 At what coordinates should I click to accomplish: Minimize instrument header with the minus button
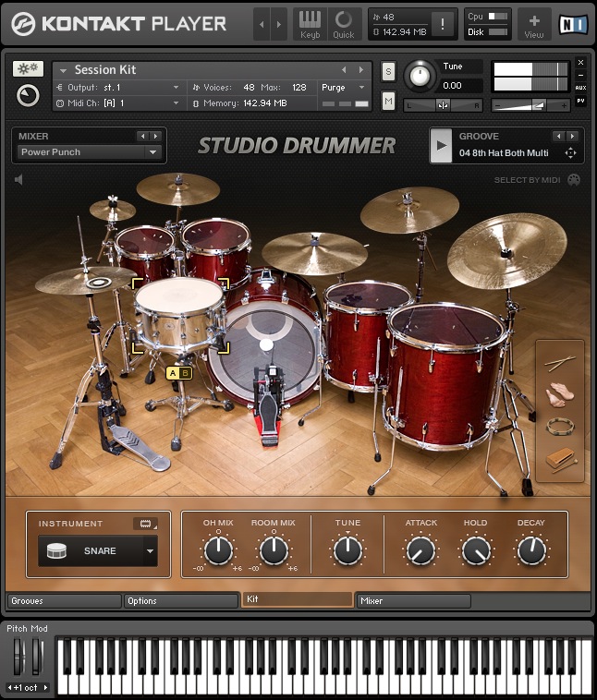click(580, 75)
